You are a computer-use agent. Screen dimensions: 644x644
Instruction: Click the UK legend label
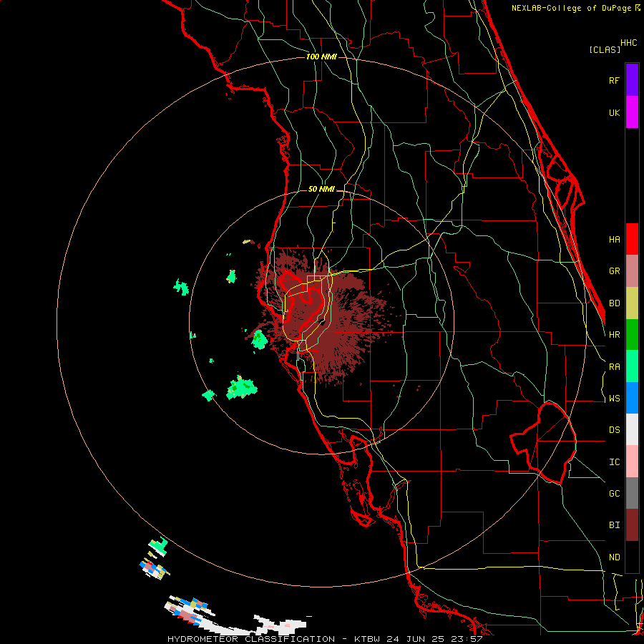tap(614, 112)
